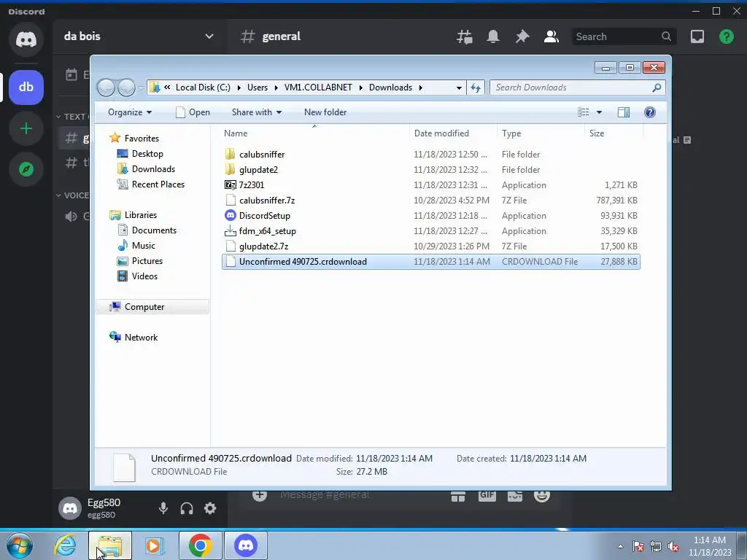The image size is (747, 560).
Task: Open the Share with menu
Action: pos(257,112)
